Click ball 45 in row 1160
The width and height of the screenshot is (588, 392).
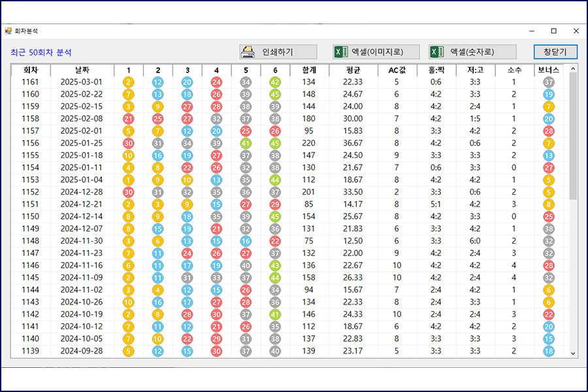pyautogui.click(x=275, y=95)
